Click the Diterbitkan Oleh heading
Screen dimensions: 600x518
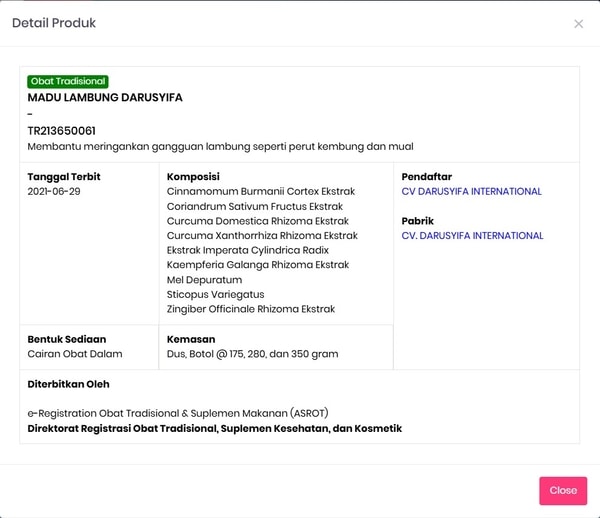68,384
